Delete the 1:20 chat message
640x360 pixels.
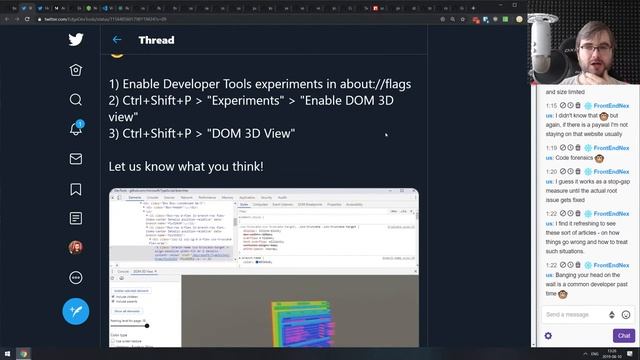[578, 171]
